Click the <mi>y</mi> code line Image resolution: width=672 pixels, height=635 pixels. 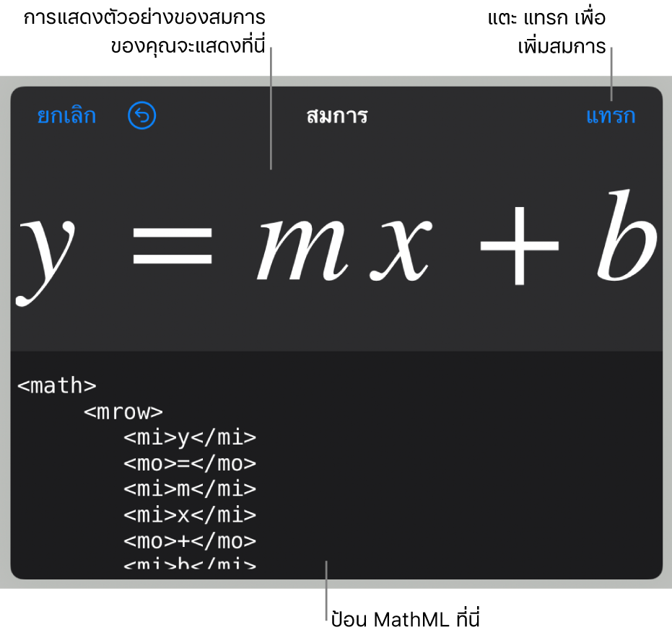(190, 438)
